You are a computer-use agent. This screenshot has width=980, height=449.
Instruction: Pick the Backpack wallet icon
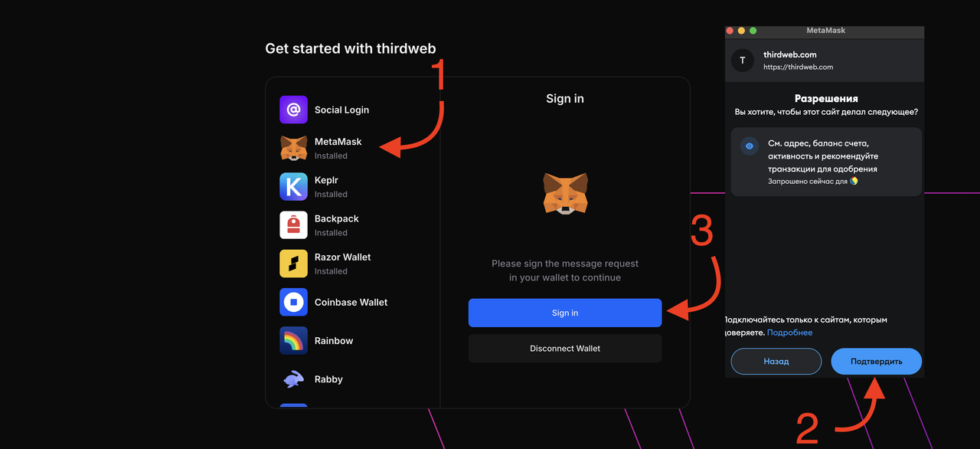coord(293,224)
